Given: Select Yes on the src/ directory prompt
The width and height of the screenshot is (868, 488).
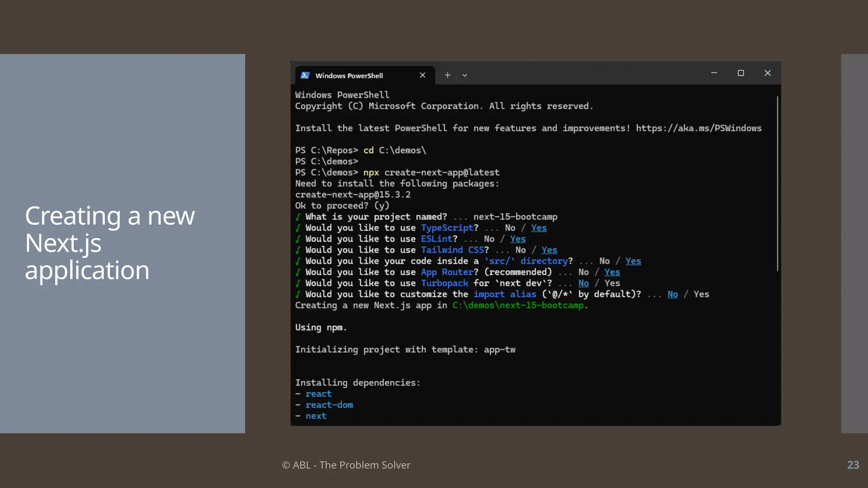Looking at the screenshot, I should pos(633,261).
